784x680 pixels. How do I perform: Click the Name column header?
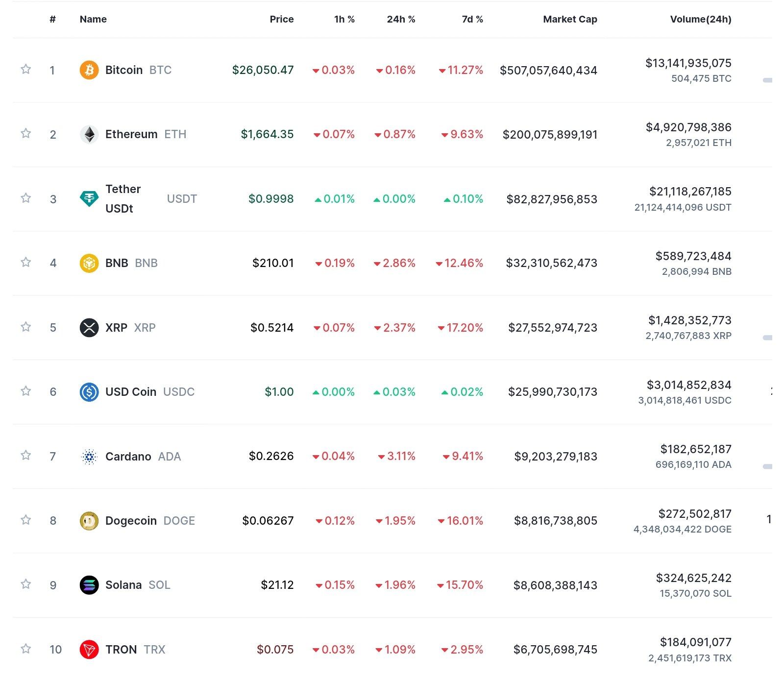click(93, 20)
